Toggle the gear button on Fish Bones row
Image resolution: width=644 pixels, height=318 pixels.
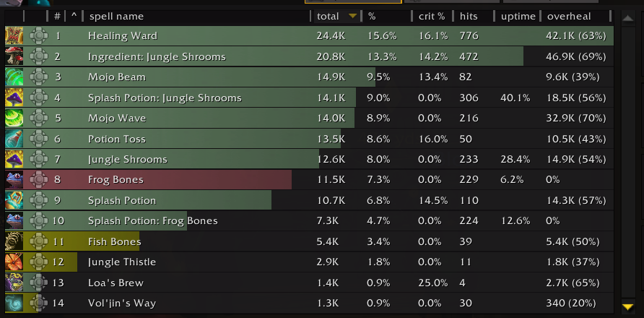tap(38, 241)
